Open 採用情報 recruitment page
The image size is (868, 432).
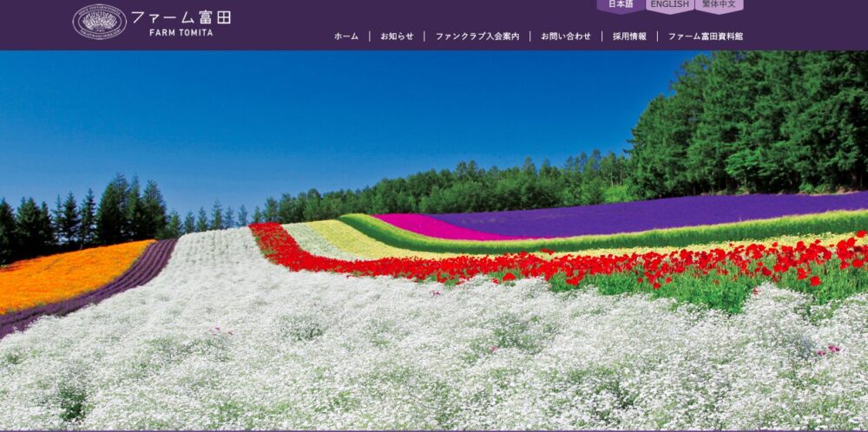(x=629, y=36)
